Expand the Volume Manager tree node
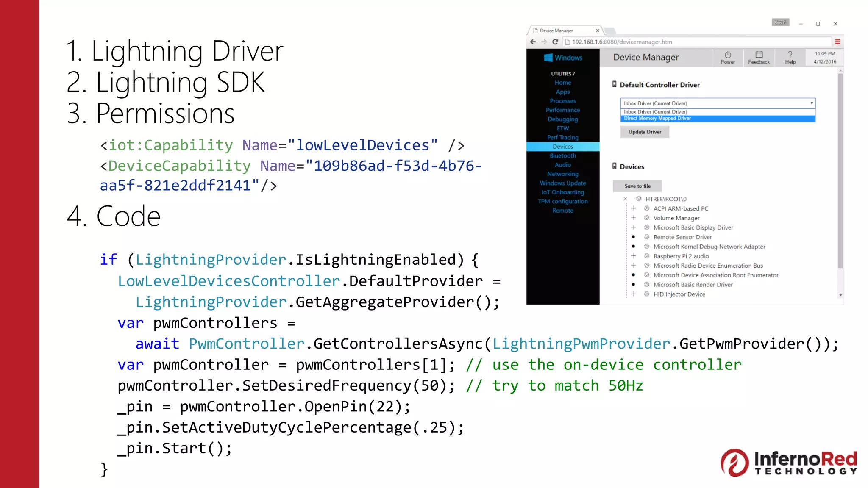 [x=633, y=218]
